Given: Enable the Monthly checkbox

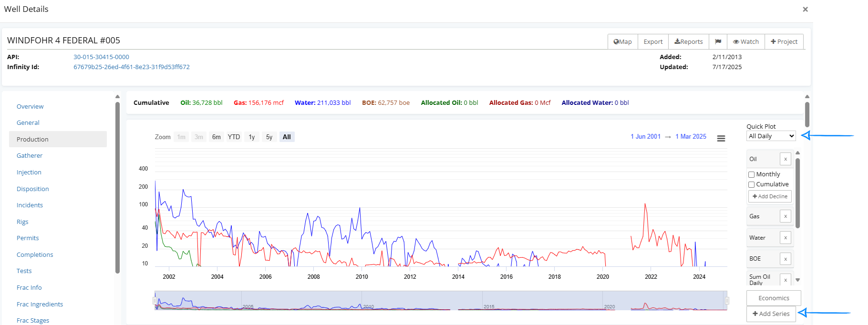Looking at the screenshot, I should pos(752,174).
